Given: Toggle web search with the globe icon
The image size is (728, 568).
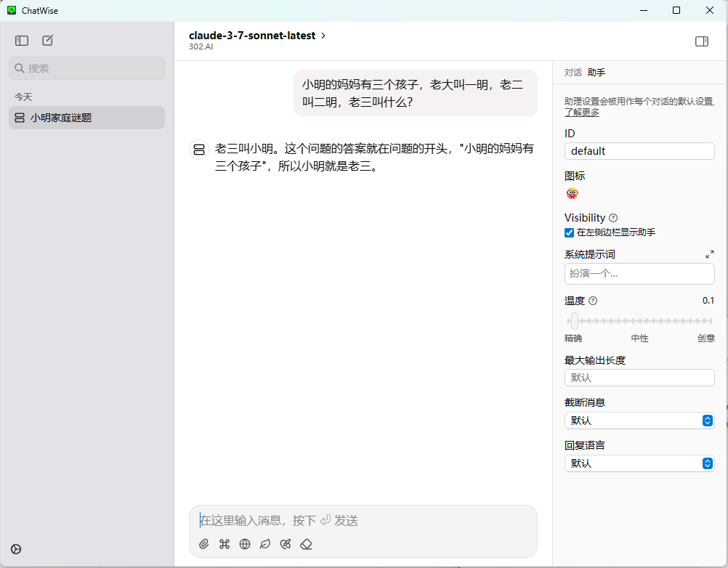Looking at the screenshot, I should (x=244, y=544).
